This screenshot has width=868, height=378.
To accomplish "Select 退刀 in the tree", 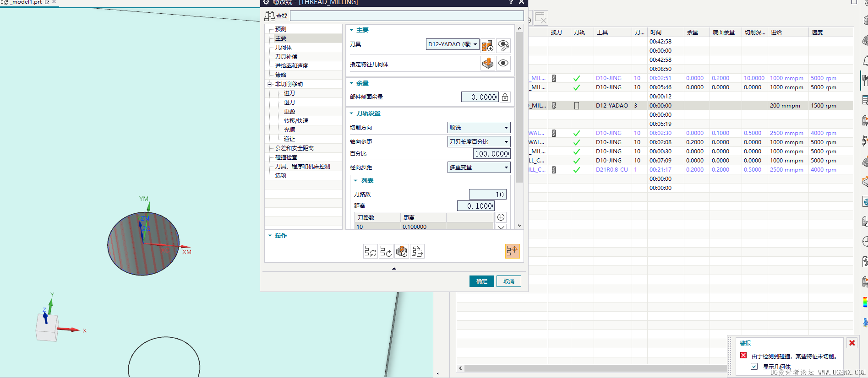I will (x=289, y=103).
